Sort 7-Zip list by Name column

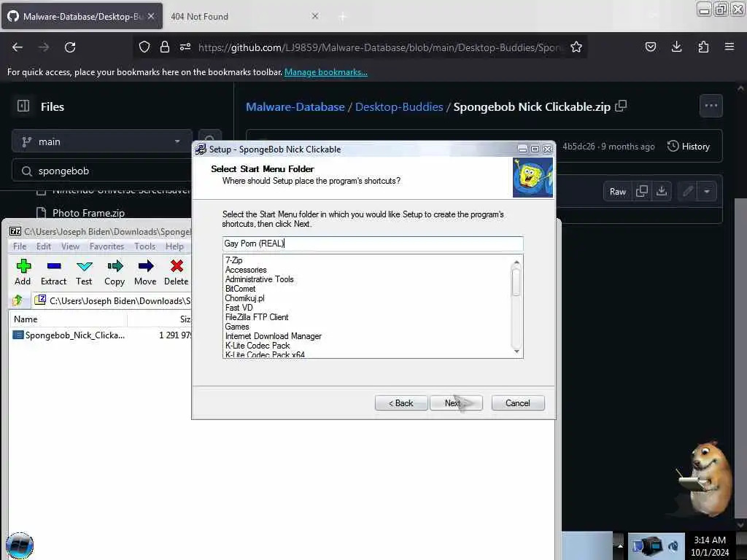(68, 319)
